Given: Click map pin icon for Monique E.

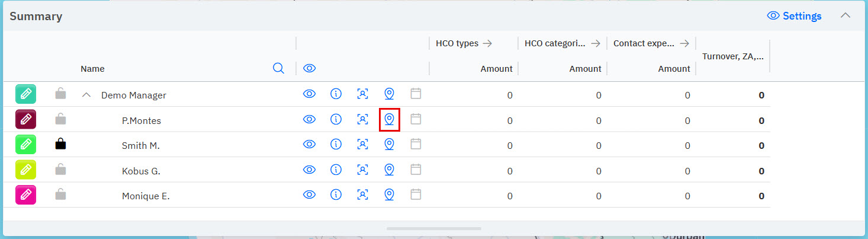Looking at the screenshot, I should (x=389, y=195).
